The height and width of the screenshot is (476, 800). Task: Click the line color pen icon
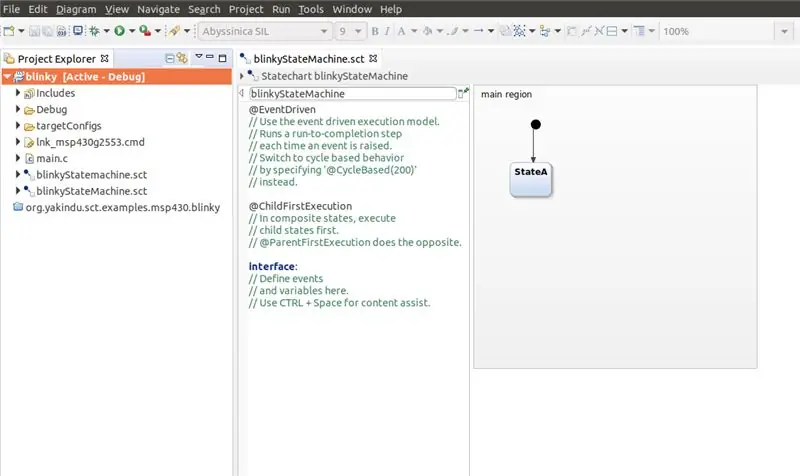(453, 31)
